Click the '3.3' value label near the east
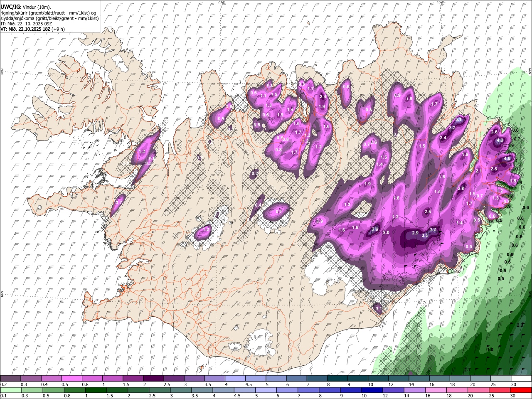 [x=452, y=128]
